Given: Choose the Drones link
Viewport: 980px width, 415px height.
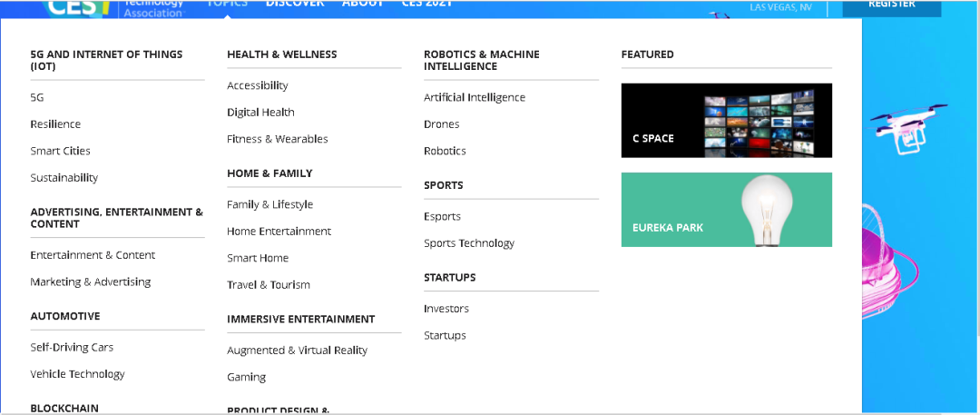Looking at the screenshot, I should tap(441, 124).
